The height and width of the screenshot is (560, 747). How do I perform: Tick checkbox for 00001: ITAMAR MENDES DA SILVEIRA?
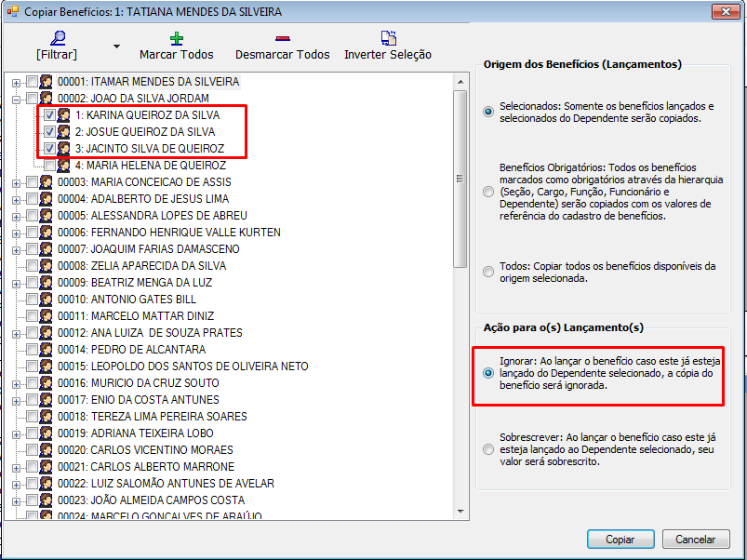32,82
